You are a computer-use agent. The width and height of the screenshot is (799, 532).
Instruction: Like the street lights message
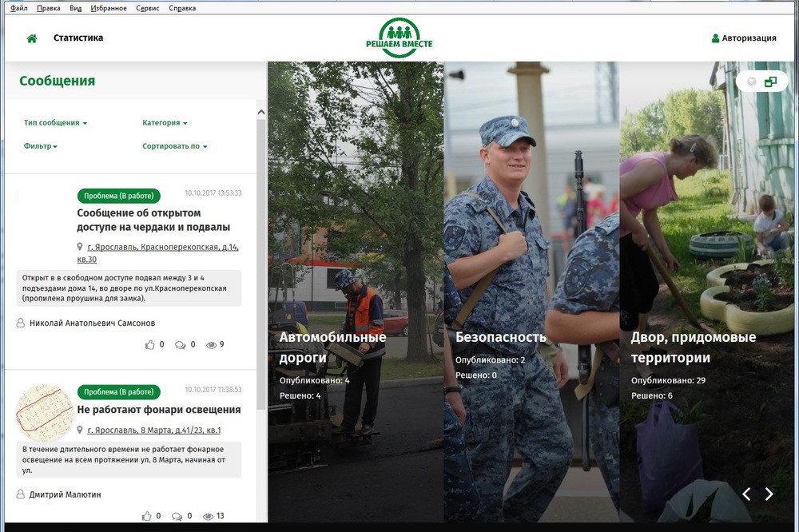(147, 516)
